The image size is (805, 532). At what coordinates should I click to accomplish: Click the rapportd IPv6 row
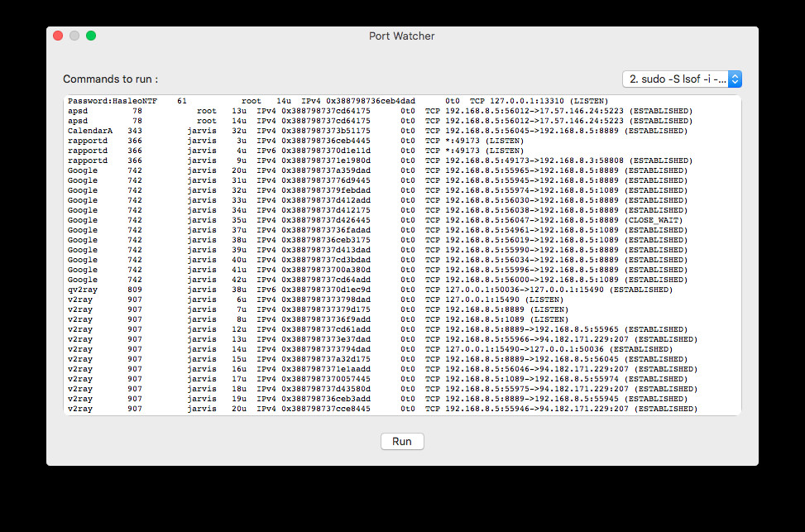pos(295,151)
